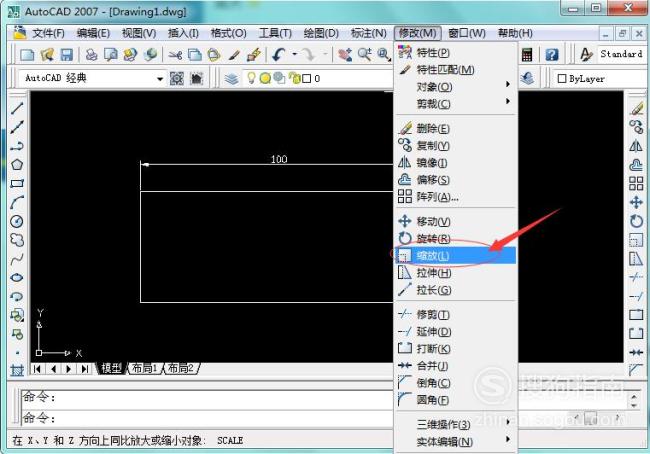Screen dimensions: 650x454
Task: Click the Open file icon
Action: click(x=47, y=55)
